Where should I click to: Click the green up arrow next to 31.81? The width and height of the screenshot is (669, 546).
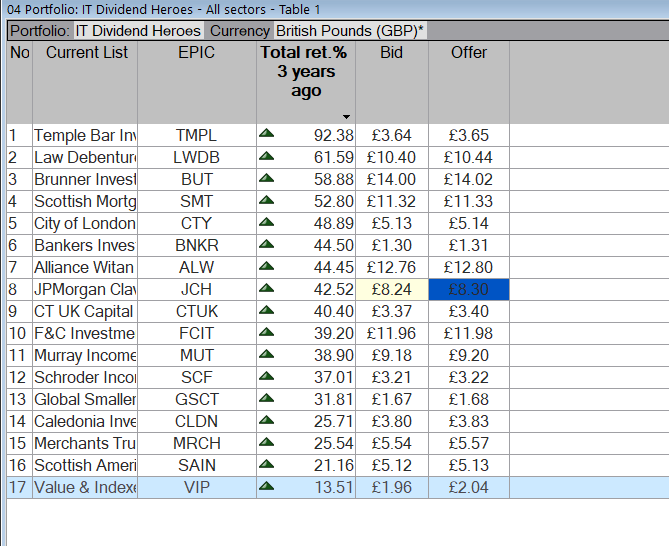tap(266, 398)
